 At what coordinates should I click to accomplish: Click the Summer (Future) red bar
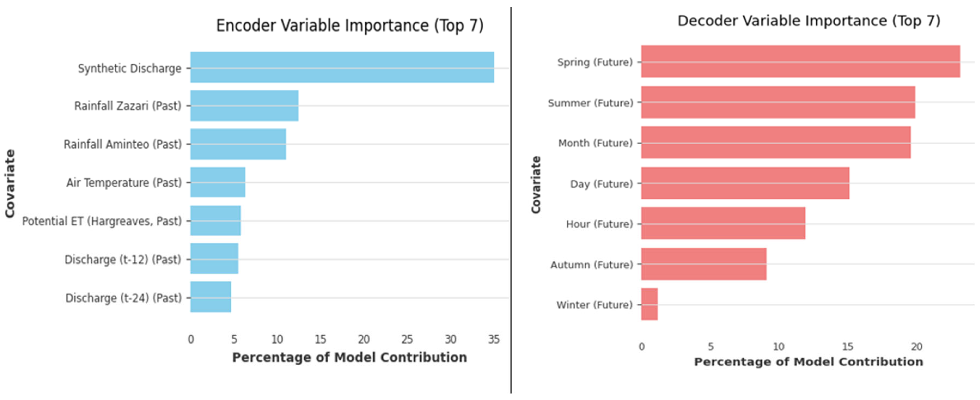click(x=778, y=102)
